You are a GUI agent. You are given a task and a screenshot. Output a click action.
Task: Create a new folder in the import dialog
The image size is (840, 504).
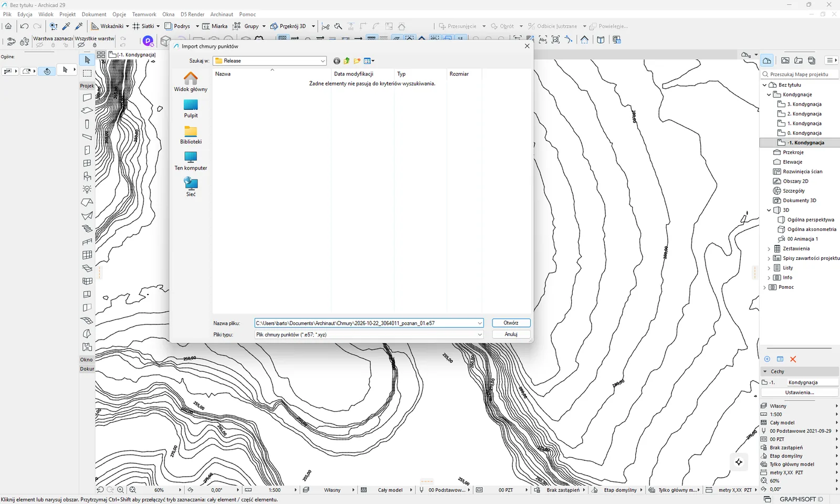coord(357,61)
